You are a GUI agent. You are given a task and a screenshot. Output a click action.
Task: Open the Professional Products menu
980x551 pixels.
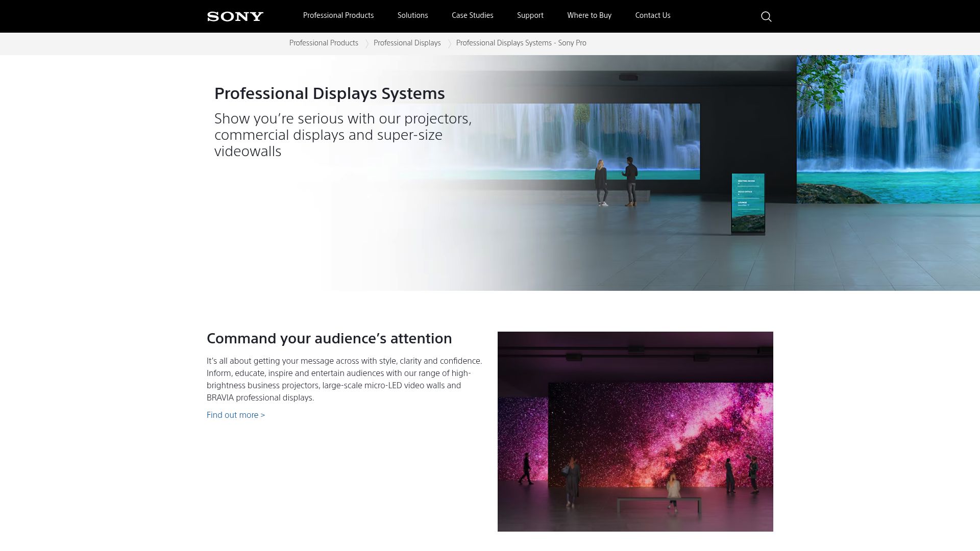click(338, 15)
